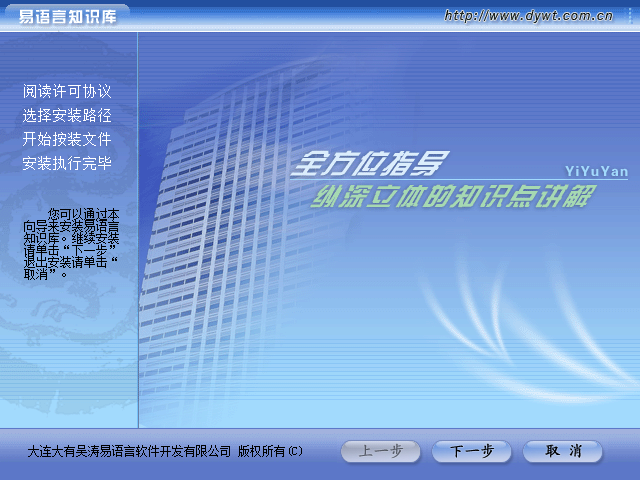Click the 下一步 (Next) button

pyautogui.click(x=471, y=451)
